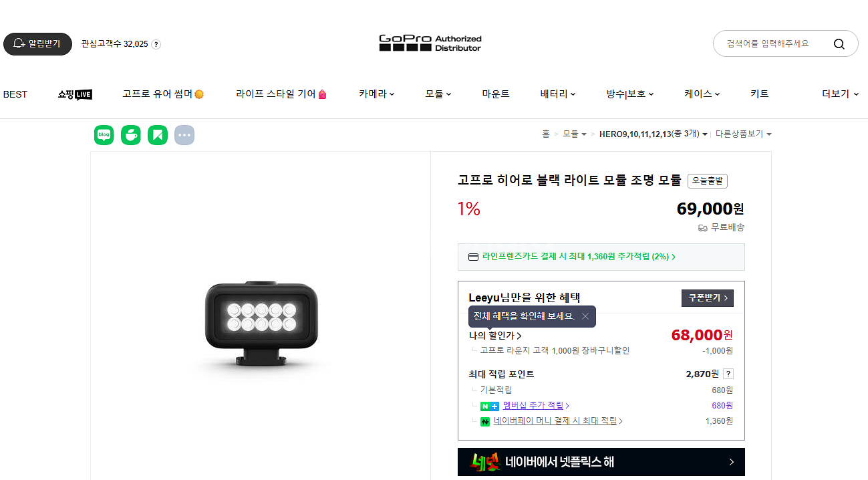Open more sharing options ellipsis icon
The width and height of the screenshot is (868, 480).
(184, 135)
